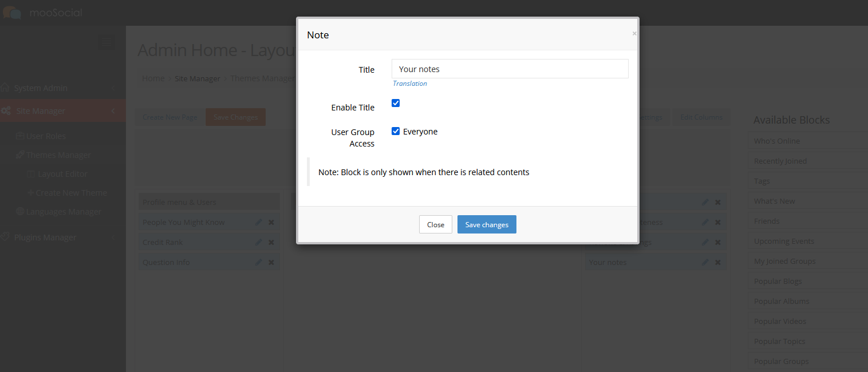The image size is (868, 372).
Task: Click the Profile menu & Users block header
Action: tap(209, 202)
